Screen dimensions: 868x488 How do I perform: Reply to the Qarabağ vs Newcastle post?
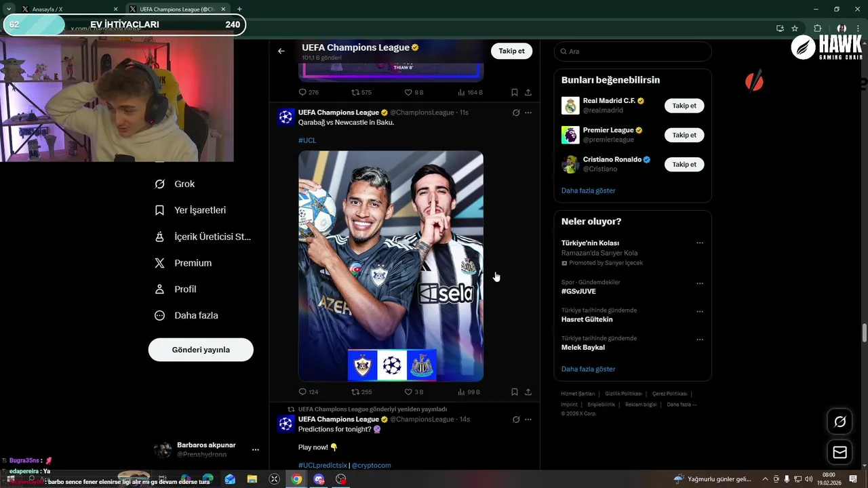pos(308,392)
